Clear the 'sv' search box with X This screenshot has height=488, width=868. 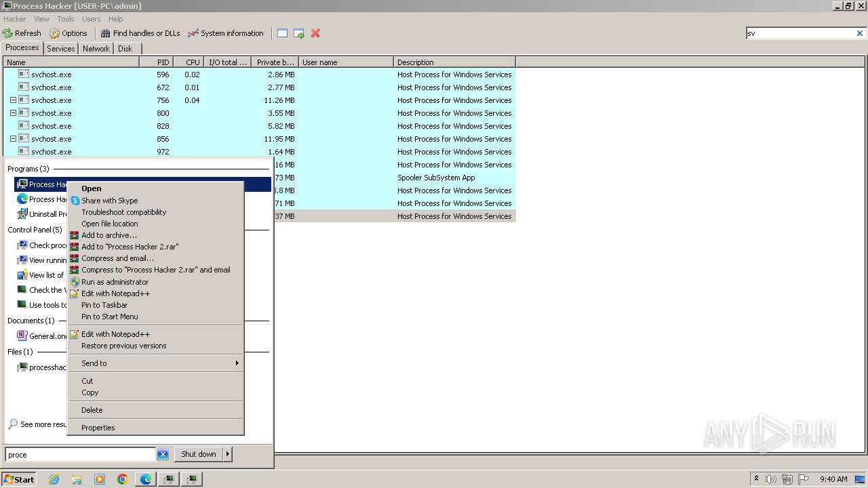click(860, 33)
